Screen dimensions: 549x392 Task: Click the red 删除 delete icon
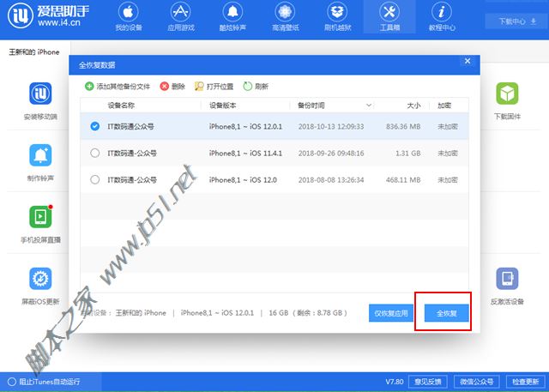[164, 86]
